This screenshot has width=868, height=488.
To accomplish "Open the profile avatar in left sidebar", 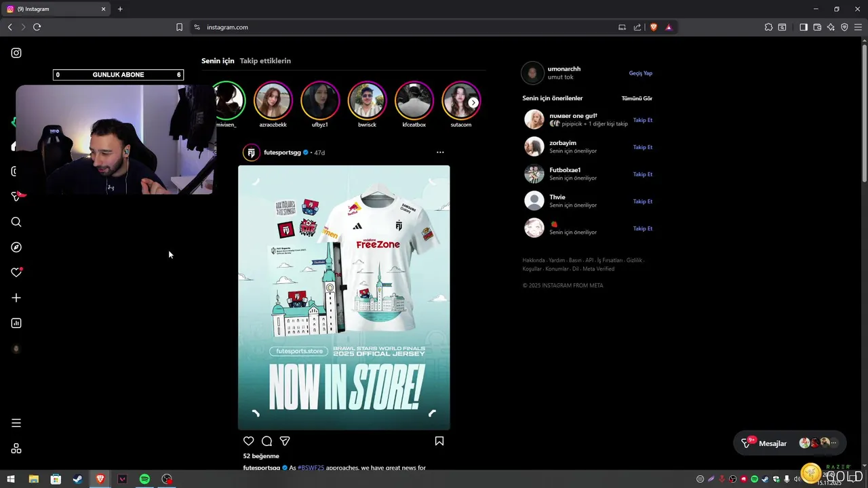I will pyautogui.click(x=16, y=348).
